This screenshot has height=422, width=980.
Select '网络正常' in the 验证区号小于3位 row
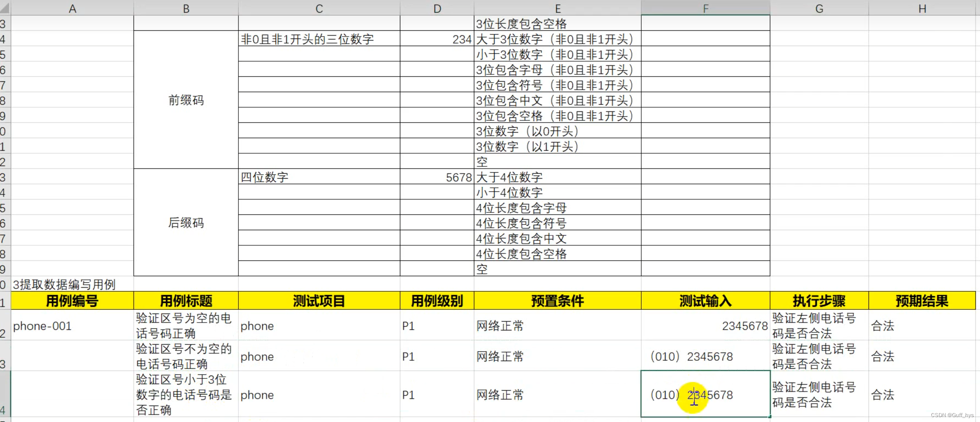pyautogui.click(x=557, y=394)
